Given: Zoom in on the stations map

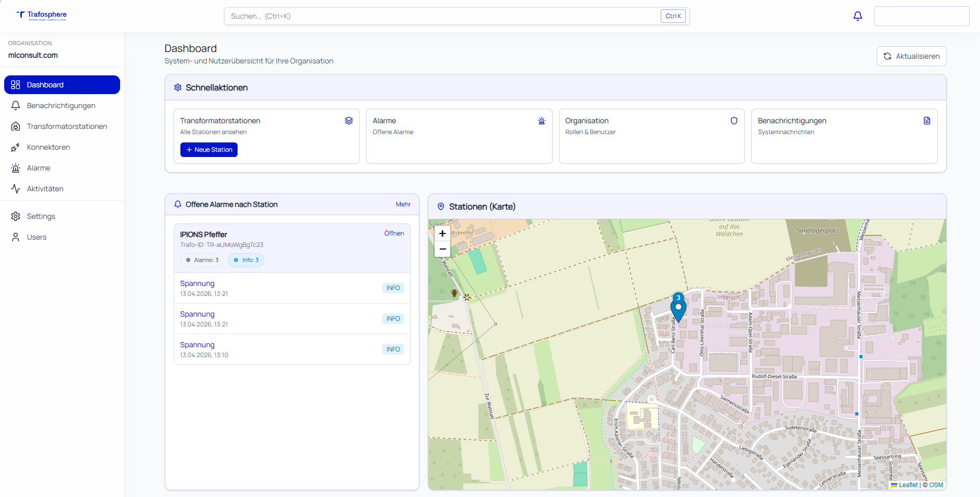Looking at the screenshot, I should 442,233.
